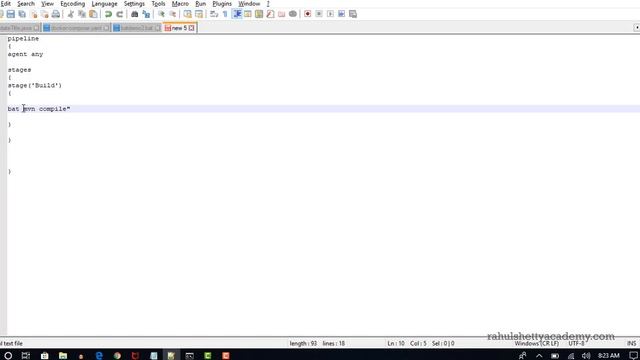640x360 pixels.
Task: Open the Encoding menu
Action: [73, 4]
